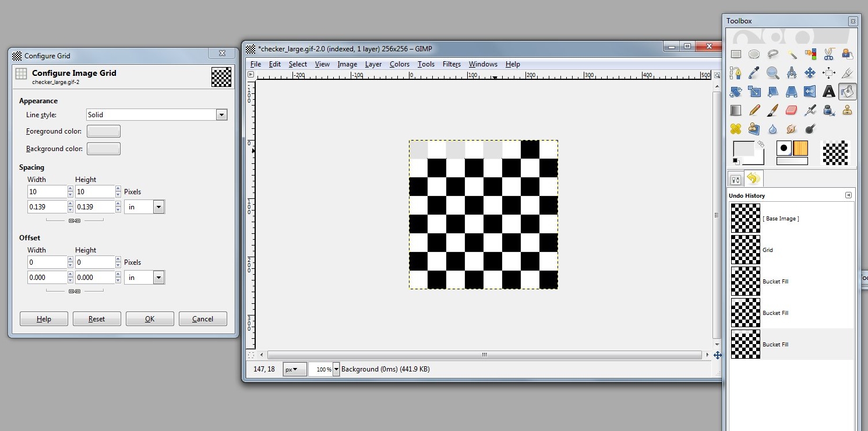Activate the Eraser tool
Image resolution: width=868 pixels, height=431 pixels.
(x=792, y=110)
